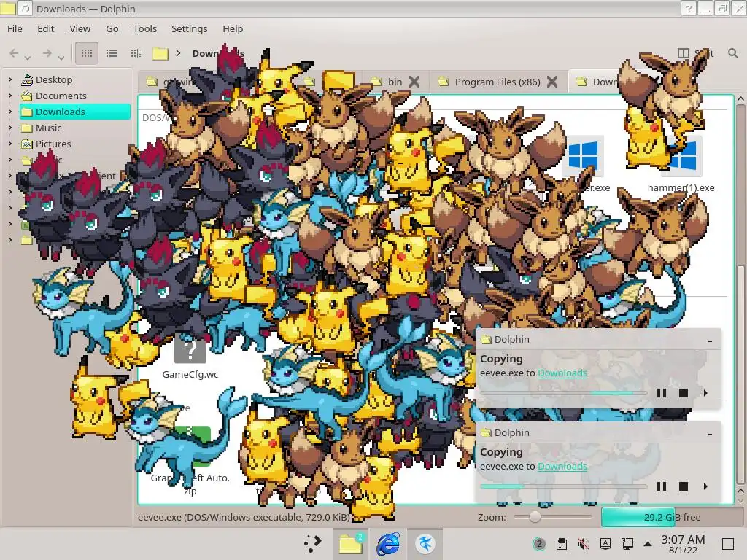Pause the upper eevee.exe copy job
Screen dimensions: 747x560
point(661,393)
